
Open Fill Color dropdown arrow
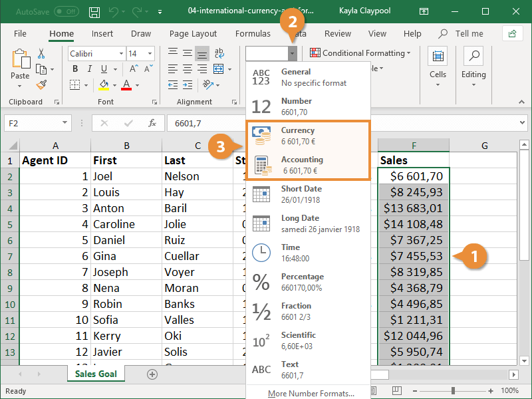[x=114, y=85]
